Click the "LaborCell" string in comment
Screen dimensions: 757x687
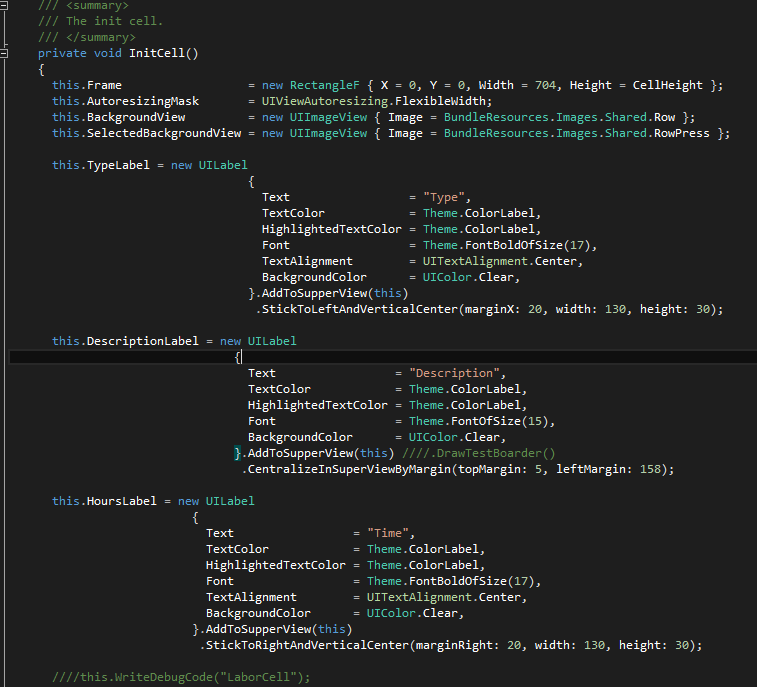coord(258,677)
